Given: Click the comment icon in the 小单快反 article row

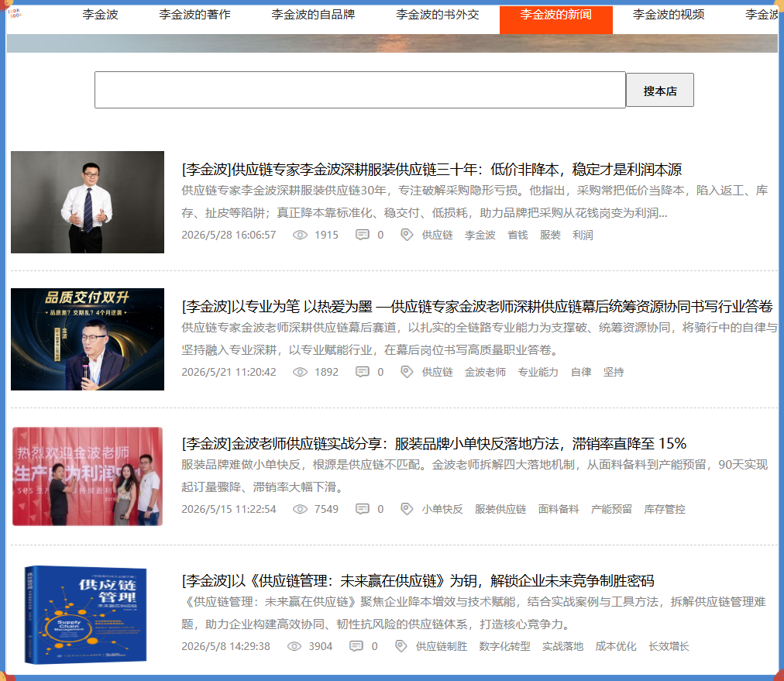Looking at the screenshot, I should 362,509.
